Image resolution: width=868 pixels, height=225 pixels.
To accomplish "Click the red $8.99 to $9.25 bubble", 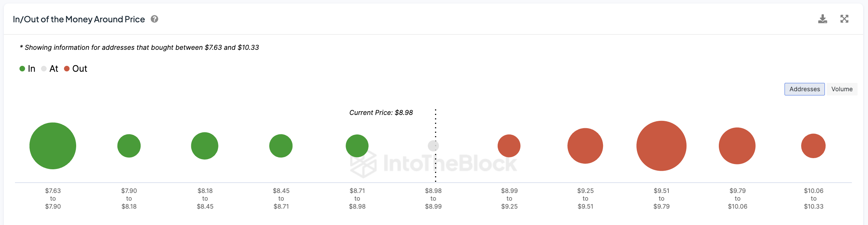I will (509, 146).
